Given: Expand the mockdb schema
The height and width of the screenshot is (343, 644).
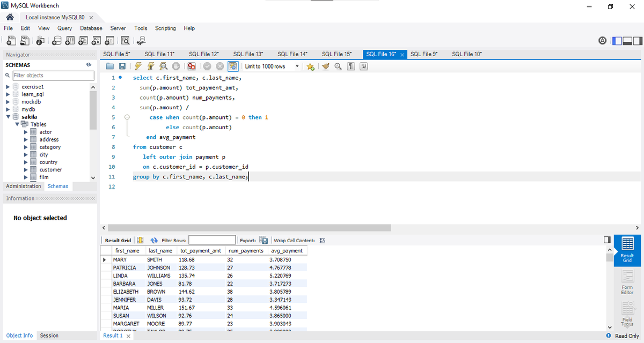Looking at the screenshot, I should click(x=8, y=102).
